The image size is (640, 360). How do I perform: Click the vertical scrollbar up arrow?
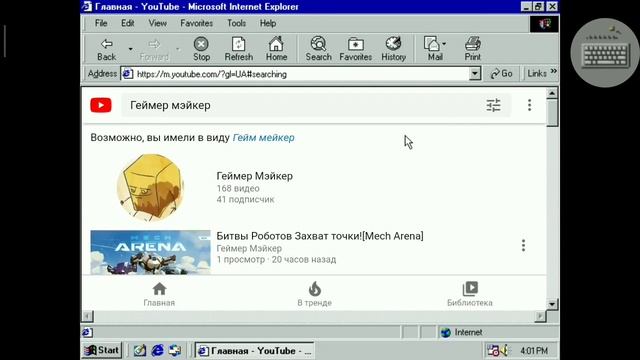tap(552, 93)
